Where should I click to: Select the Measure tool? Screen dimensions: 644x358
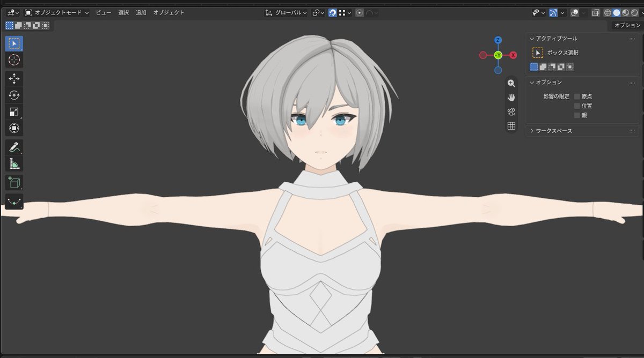coord(14,164)
